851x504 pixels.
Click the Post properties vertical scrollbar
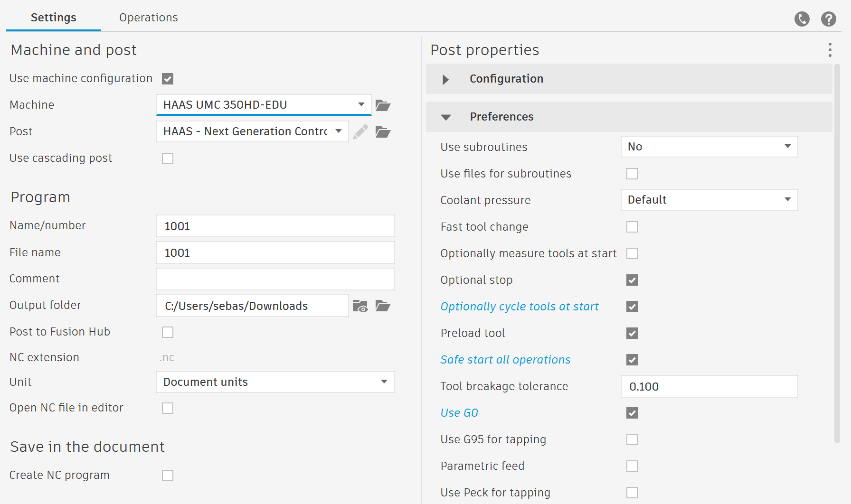[837, 254]
